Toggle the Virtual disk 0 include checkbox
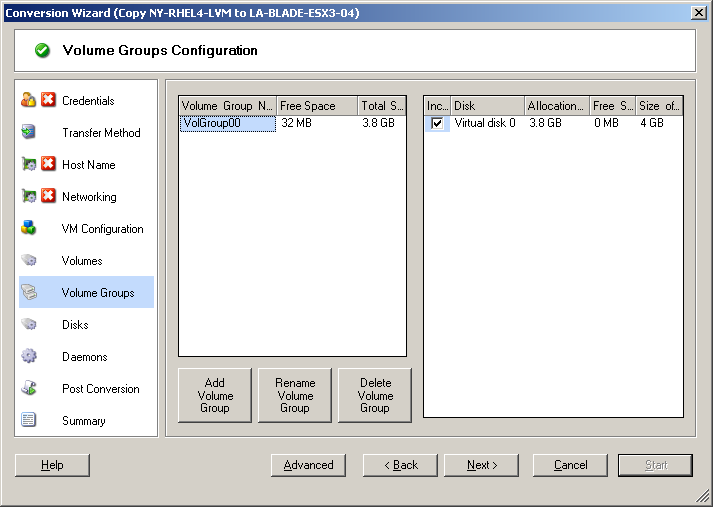This screenshot has height=507, width=713. click(437, 124)
